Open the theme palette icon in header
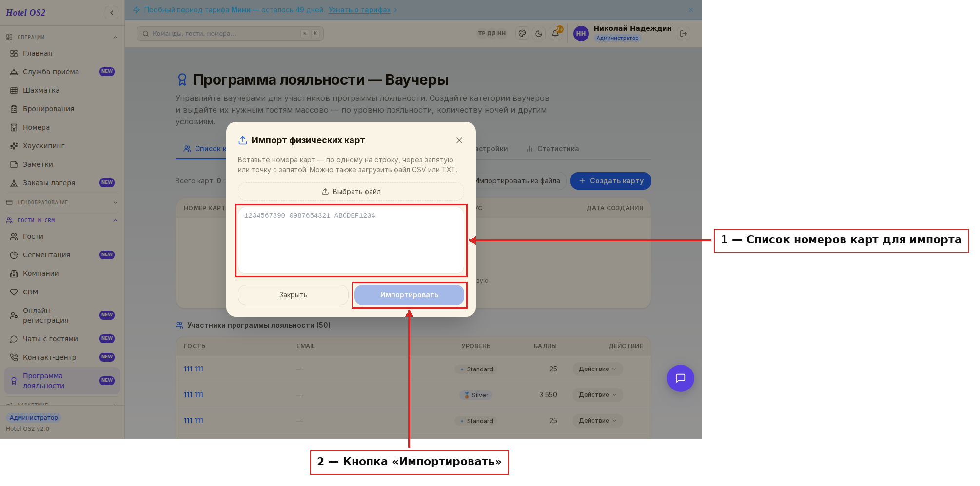Viewport: 980px width, 486px height. [x=522, y=34]
